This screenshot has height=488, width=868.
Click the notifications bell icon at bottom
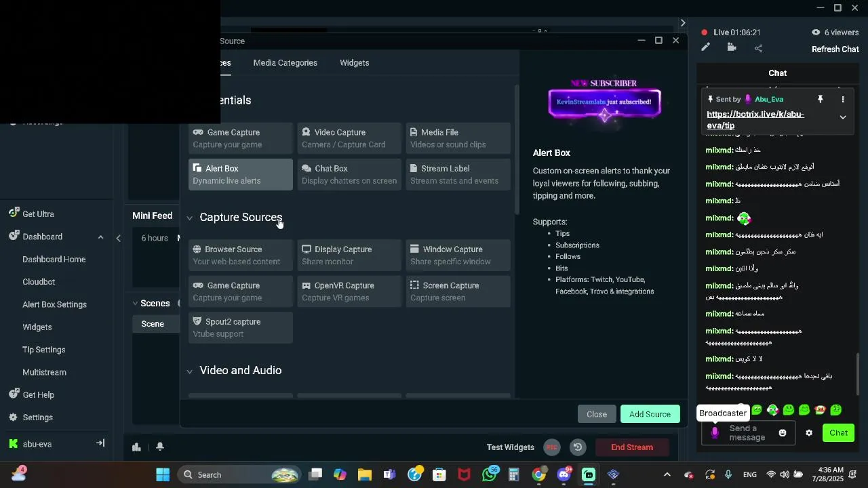(x=160, y=447)
